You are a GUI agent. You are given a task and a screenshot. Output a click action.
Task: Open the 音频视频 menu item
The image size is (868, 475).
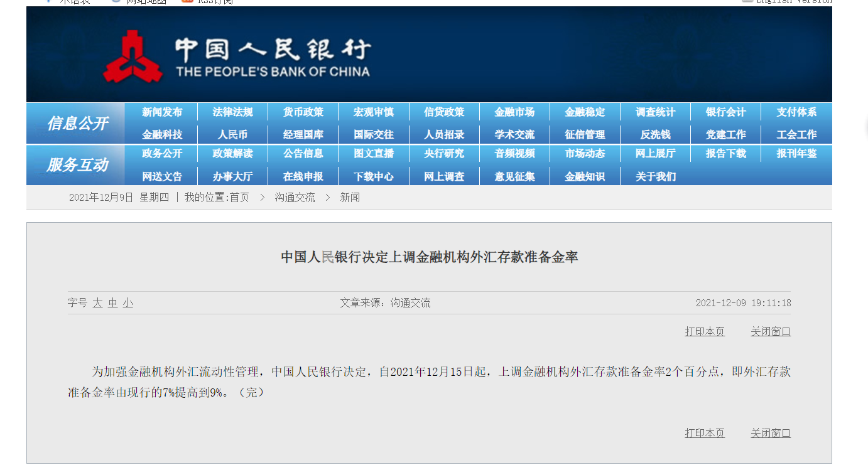point(514,154)
